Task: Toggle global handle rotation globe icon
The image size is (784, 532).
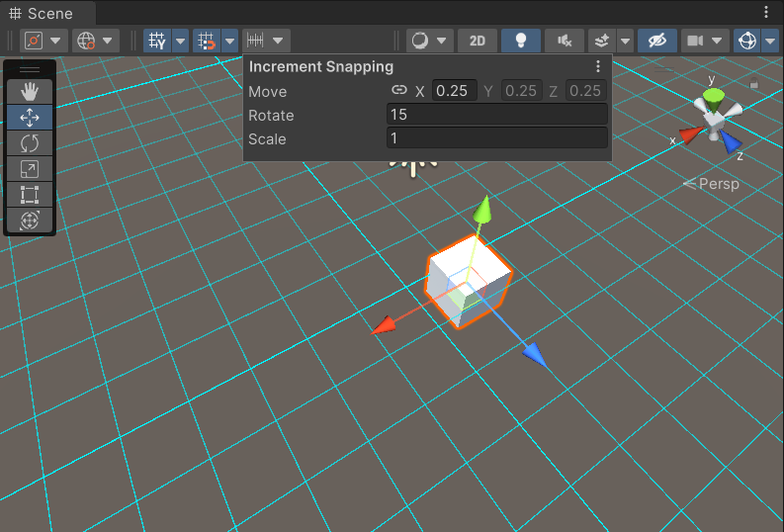Action: pos(86,41)
